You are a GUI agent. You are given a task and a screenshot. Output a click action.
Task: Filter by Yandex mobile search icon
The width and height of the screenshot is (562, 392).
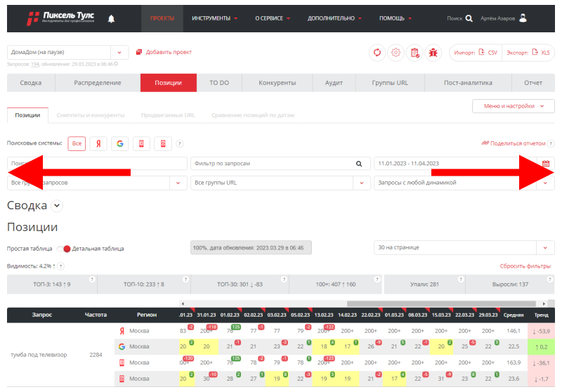141,144
